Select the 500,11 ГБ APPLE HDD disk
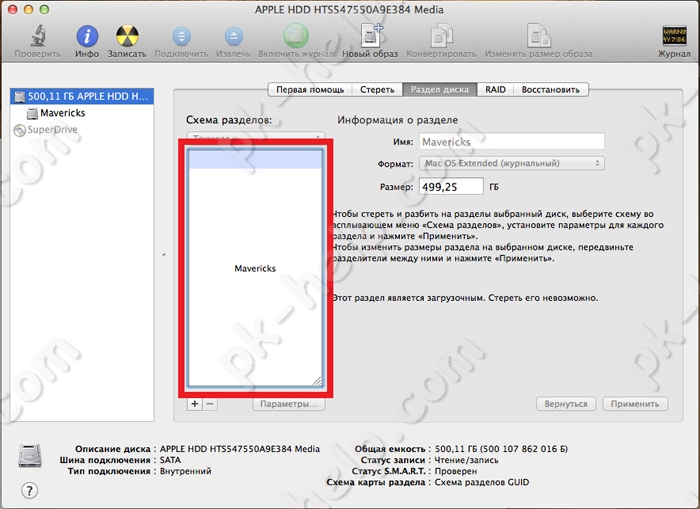The image size is (700, 509). [x=82, y=96]
